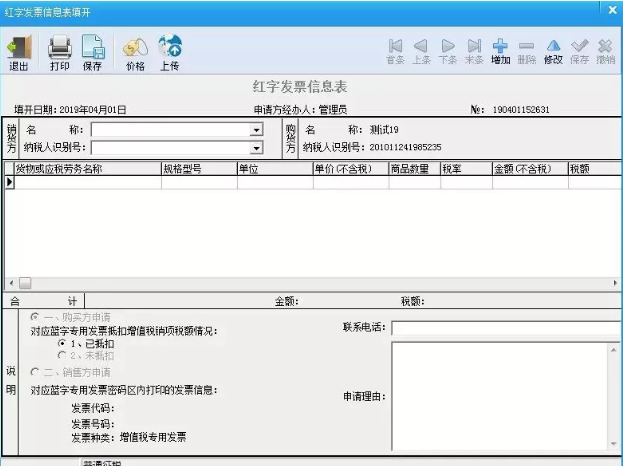Screen dimensions: 623x466
Task: Click the 上传 (Upload) icon
Action: click(170, 52)
